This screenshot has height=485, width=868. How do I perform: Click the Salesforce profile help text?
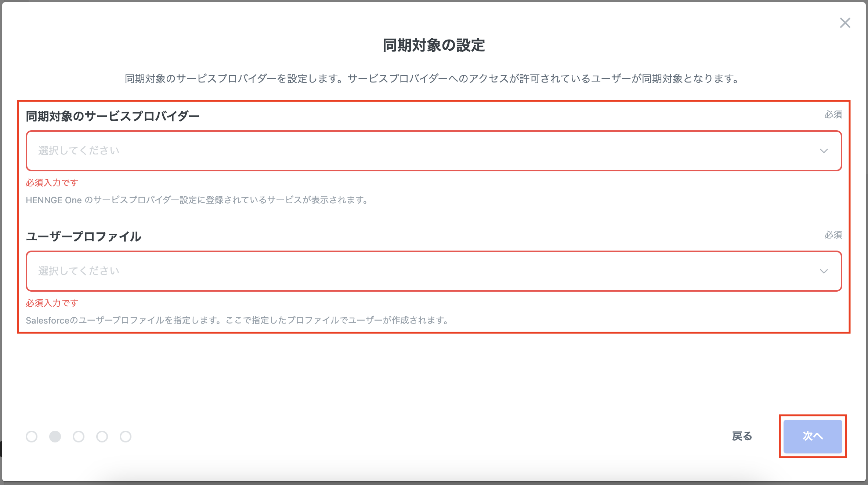pos(238,320)
